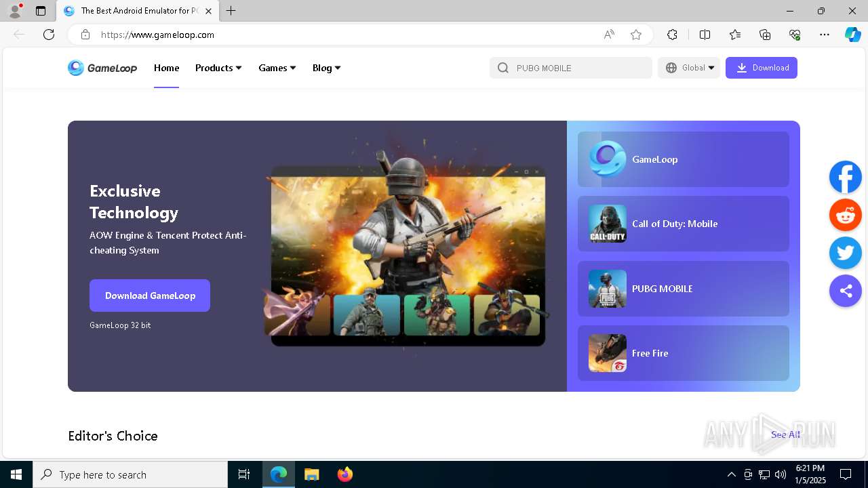Screen dimensions: 868x488
Task: Expand the Blog menu
Action: point(327,68)
